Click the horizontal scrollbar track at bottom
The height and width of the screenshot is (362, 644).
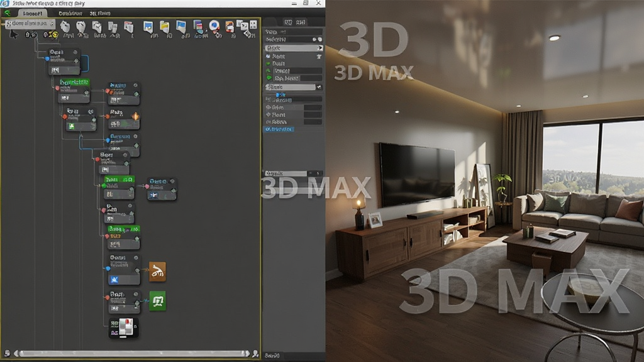point(131,353)
